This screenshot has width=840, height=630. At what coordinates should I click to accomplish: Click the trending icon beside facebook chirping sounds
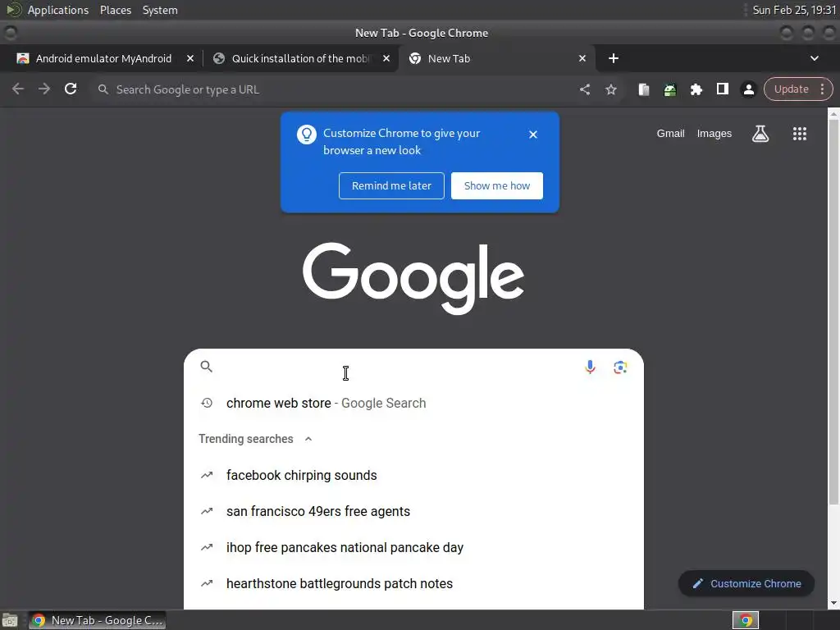[x=207, y=475]
